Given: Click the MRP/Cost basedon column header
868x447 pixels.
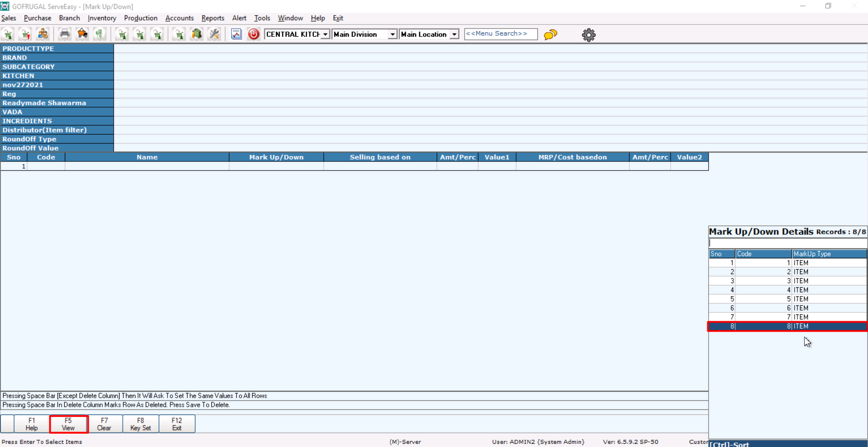Looking at the screenshot, I should pos(572,157).
